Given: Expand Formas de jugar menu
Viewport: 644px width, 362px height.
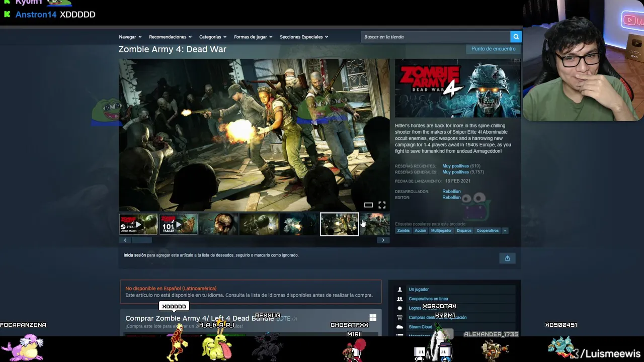Looking at the screenshot, I should tap(253, 37).
